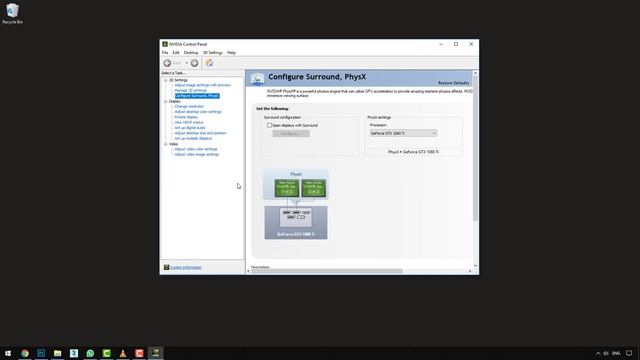Click the right green display in PhysX diagram
Viewport: 640px width, 360px height.
tap(313, 188)
